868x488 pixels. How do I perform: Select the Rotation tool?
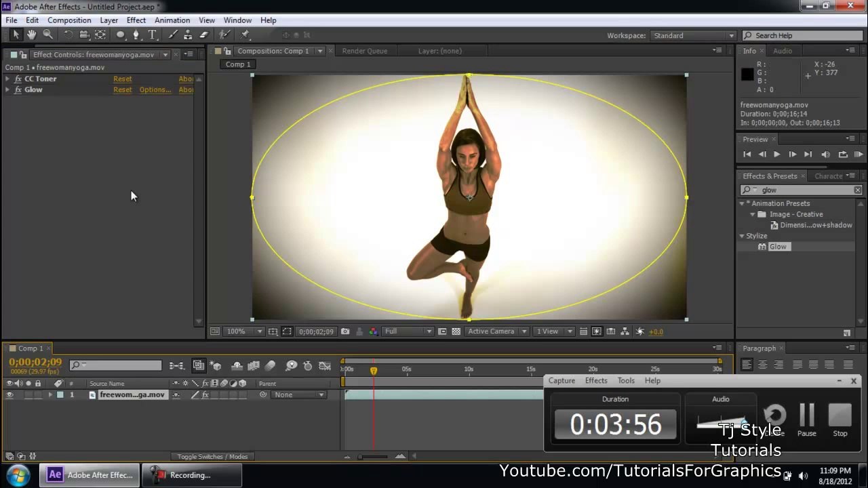[68, 35]
